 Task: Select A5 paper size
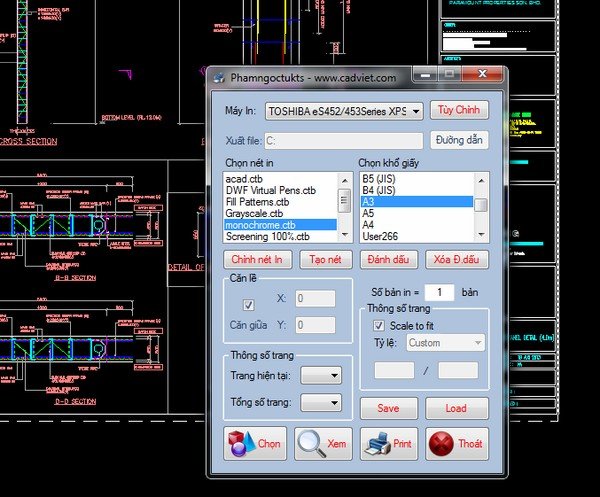tap(417, 213)
